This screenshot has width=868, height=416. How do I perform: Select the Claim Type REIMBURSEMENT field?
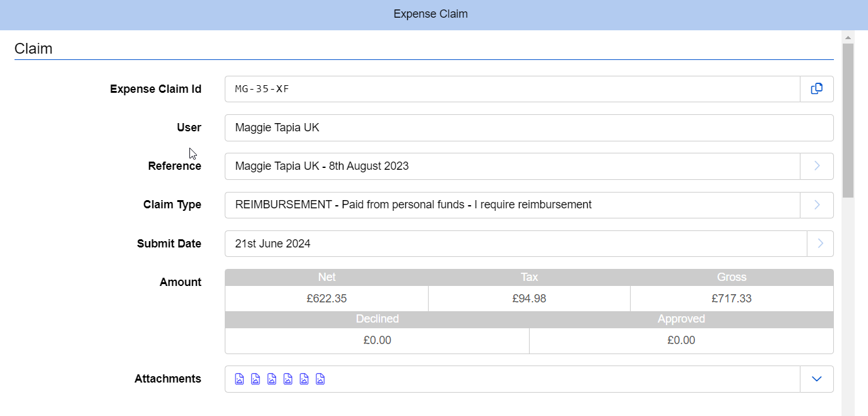click(x=513, y=205)
